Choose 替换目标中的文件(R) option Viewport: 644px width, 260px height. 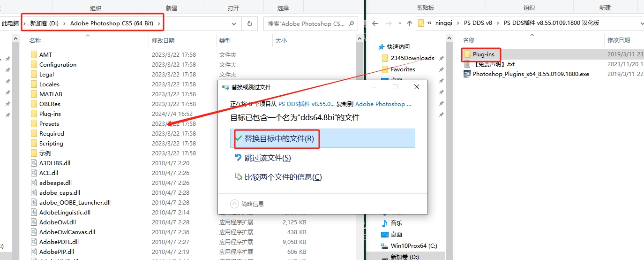coord(322,138)
